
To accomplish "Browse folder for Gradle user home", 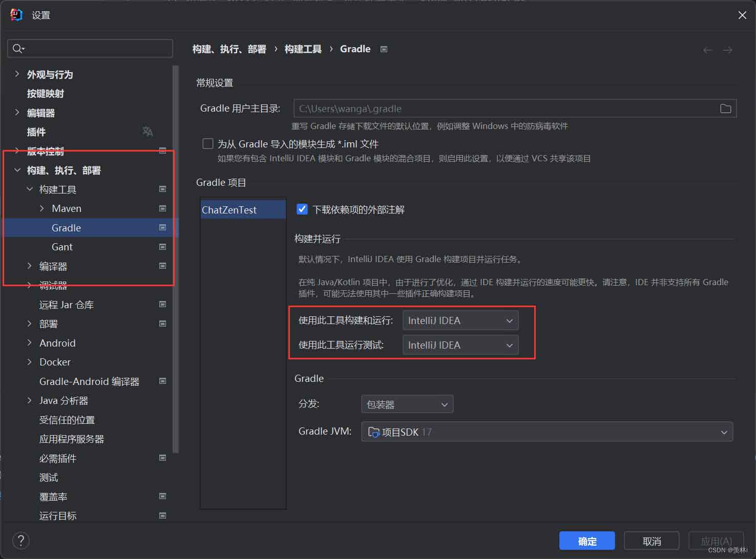I will (725, 109).
